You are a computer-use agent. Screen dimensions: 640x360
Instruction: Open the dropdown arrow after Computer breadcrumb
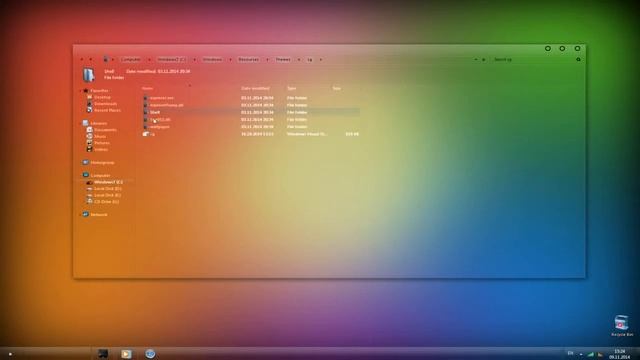[149, 60]
